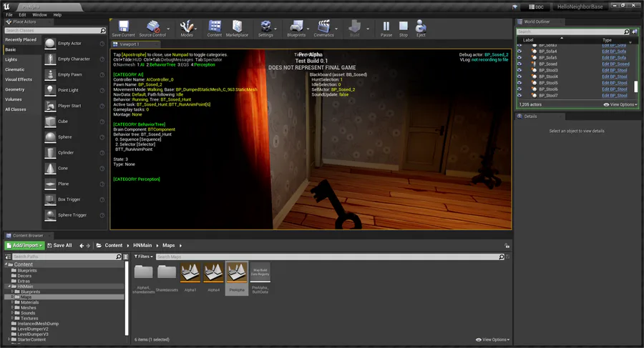Toggle visibility of BP_Stool6
The height and width of the screenshot is (348, 644).
tap(519, 89)
